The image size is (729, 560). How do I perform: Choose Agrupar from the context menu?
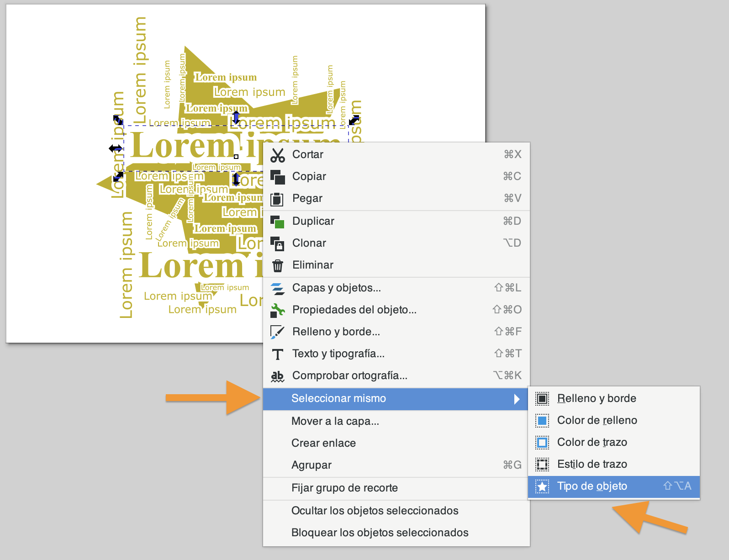click(396, 465)
